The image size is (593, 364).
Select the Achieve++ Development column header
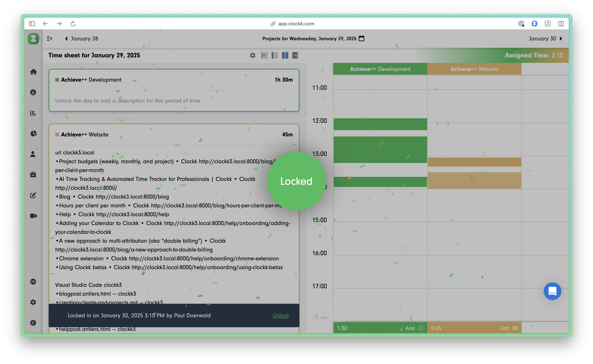pos(380,69)
